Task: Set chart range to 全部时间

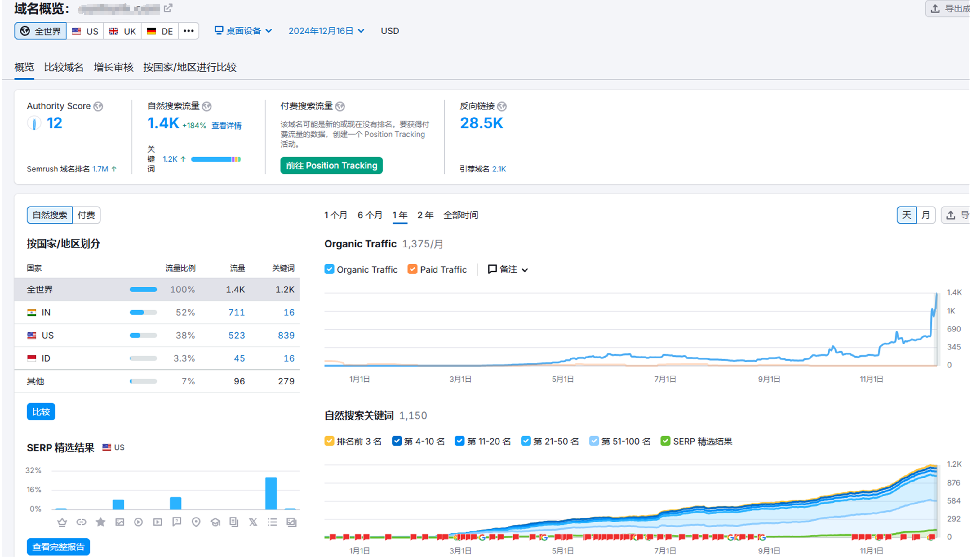Action: [x=461, y=216]
